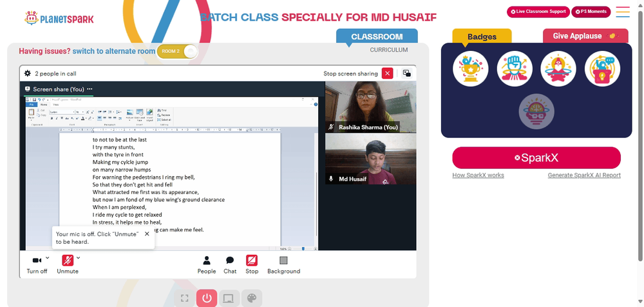Award the greyed brain with glasses badge
Image resolution: width=644 pixels, height=307 pixels.
pyautogui.click(x=536, y=112)
